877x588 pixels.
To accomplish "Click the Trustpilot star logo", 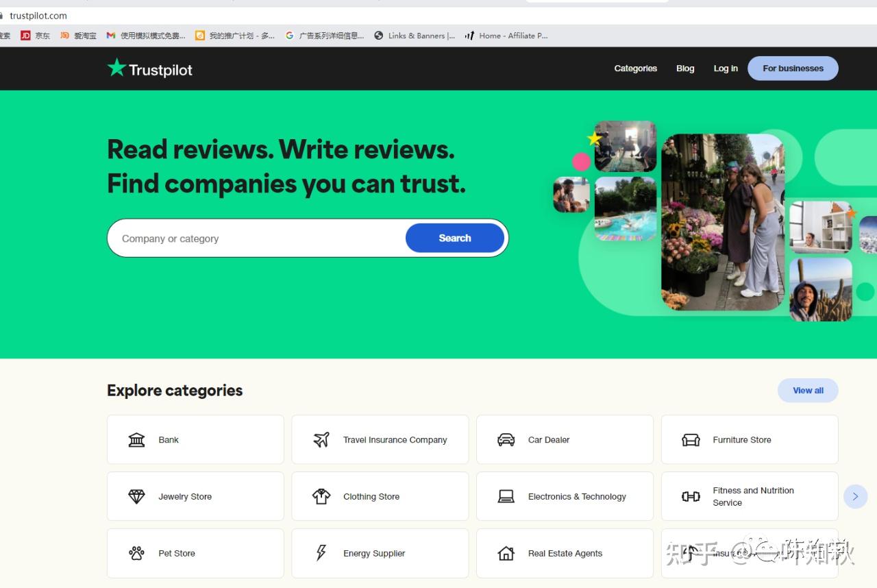I will coord(116,68).
